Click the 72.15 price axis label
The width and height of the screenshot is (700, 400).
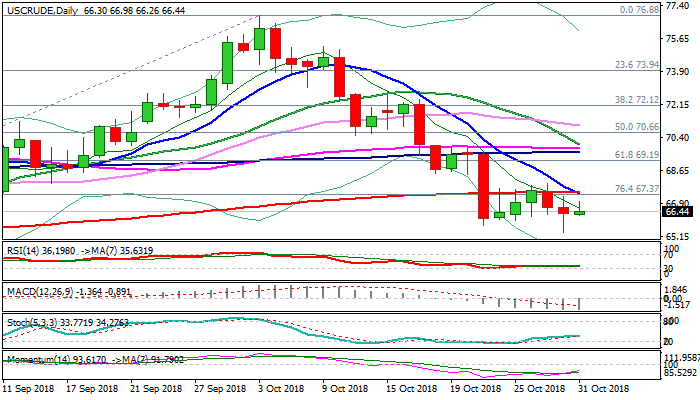pos(677,104)
